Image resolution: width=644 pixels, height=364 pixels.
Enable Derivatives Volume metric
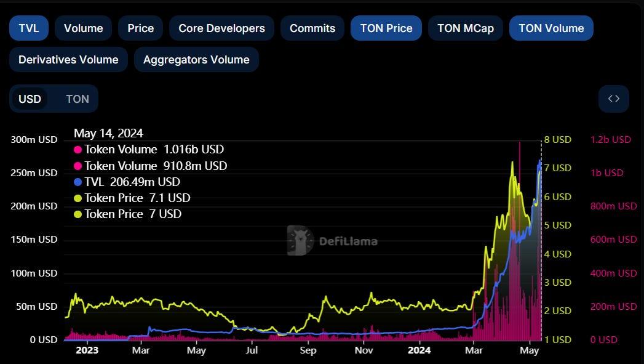pos(68,60)
